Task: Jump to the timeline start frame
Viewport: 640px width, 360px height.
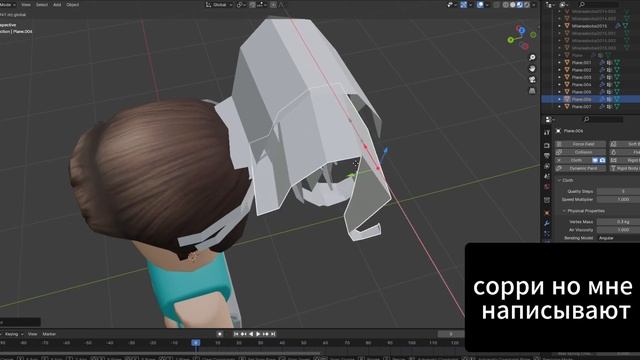Action: click(x=236, y=334)
